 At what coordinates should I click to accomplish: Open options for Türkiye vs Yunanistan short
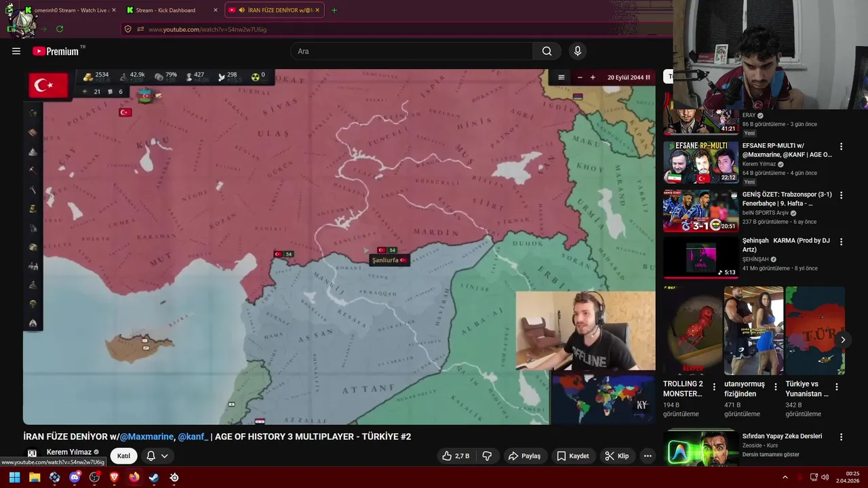(x=837, y=387)
